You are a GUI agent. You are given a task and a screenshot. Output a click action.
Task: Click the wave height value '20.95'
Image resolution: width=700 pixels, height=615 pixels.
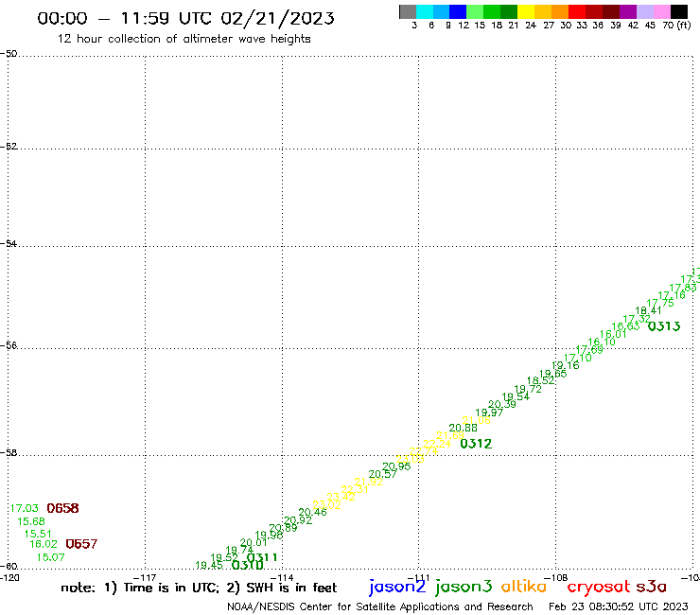(x=396, y=466)
